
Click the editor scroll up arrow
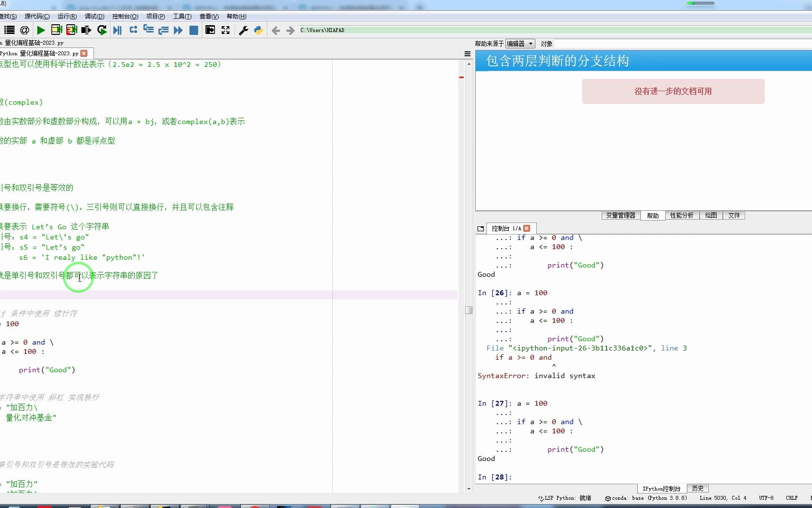pyautogui.click(x=468, y=64)
